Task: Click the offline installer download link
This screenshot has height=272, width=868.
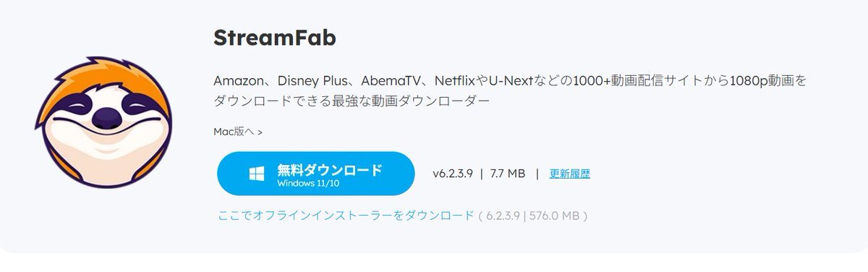Action: pos(346,216)
